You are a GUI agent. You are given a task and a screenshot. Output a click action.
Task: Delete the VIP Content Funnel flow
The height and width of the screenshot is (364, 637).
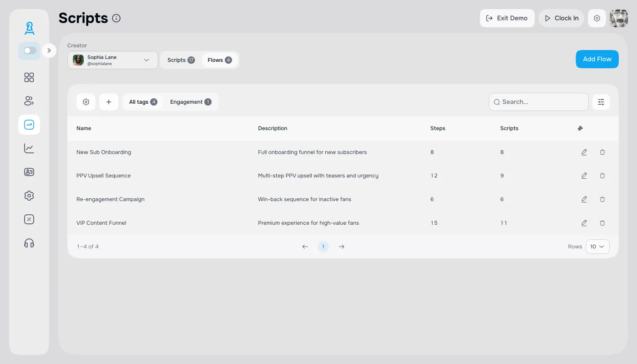point(602,223)
